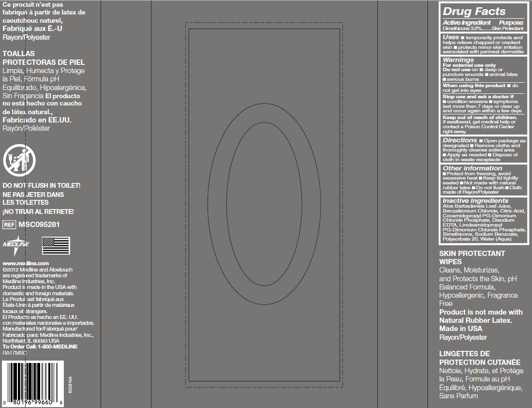
Task: Click the TOALLAS PROTECTORAS DE PIEL heading
Action: click(x=44, y=58)
